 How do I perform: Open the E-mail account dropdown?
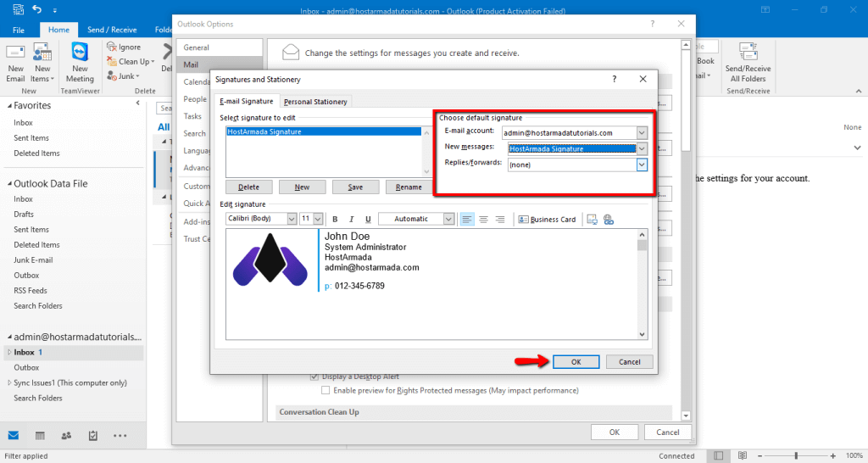click(642, 133)
